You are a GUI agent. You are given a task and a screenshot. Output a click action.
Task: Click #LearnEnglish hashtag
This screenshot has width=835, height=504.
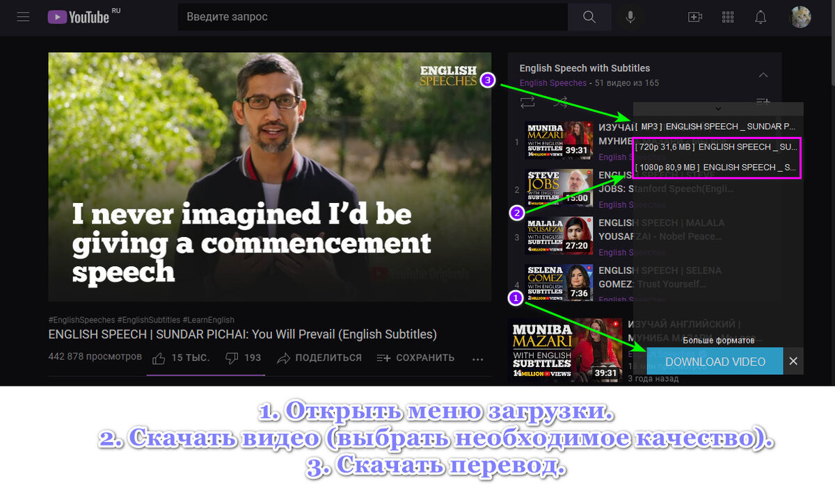tap(209, 320)
